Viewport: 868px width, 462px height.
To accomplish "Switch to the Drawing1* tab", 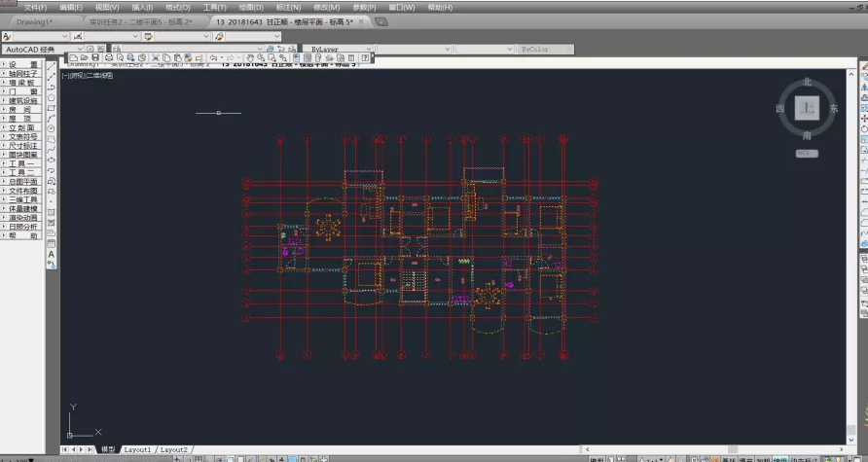I will coord(34,22).
